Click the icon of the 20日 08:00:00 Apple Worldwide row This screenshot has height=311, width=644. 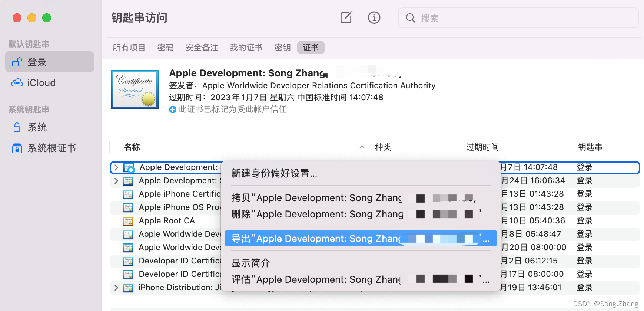(x=128, y=248)
